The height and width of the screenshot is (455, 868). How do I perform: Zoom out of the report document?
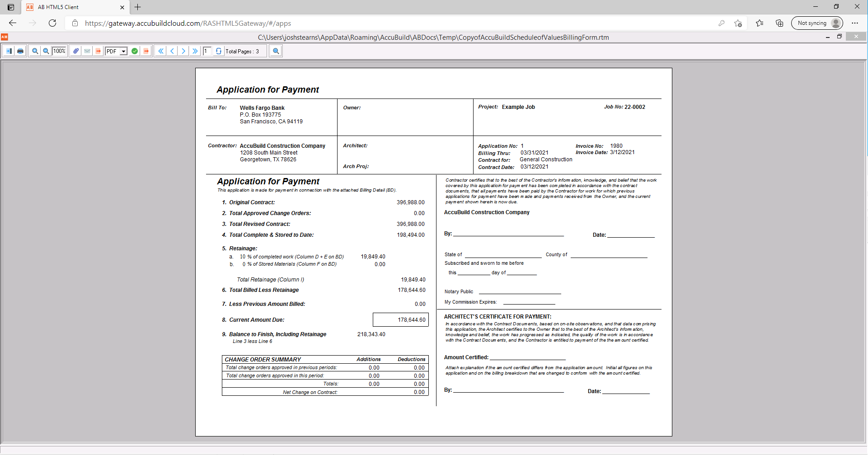click(46, 51)
